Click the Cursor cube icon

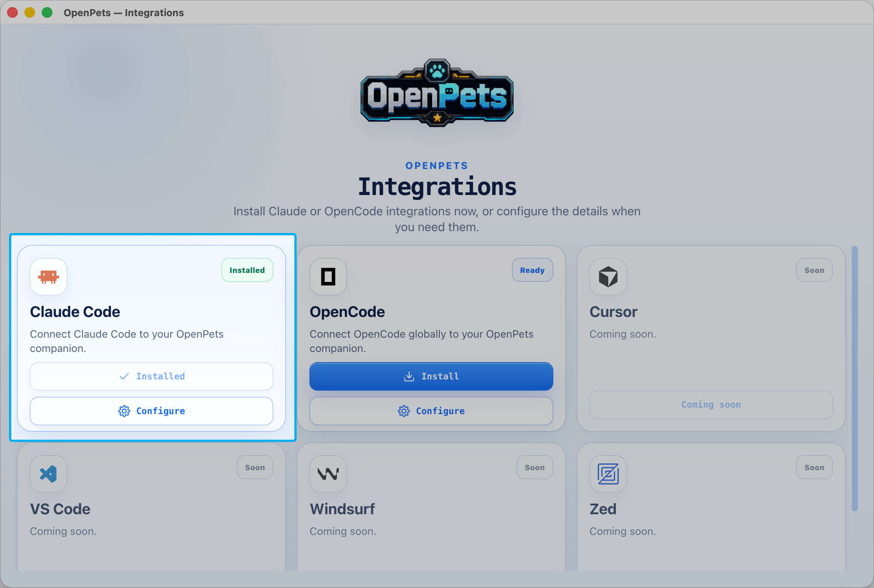point(608,277)
